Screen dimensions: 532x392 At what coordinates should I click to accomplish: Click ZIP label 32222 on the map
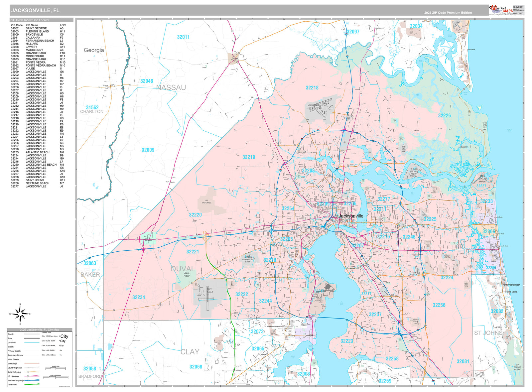tap(242, 295)
